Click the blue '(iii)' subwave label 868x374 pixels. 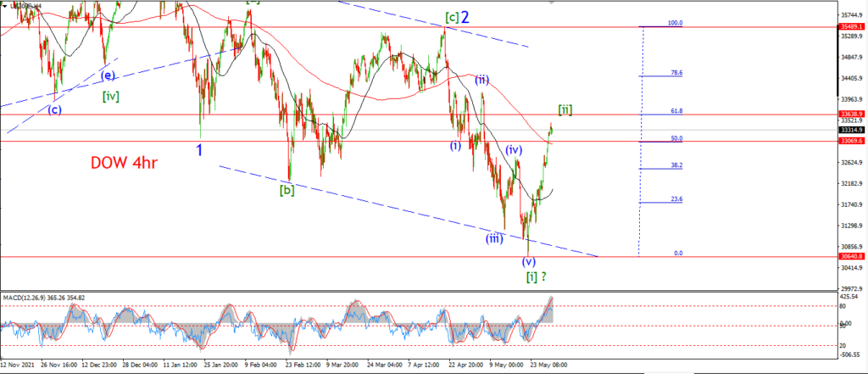click(494, 239)
